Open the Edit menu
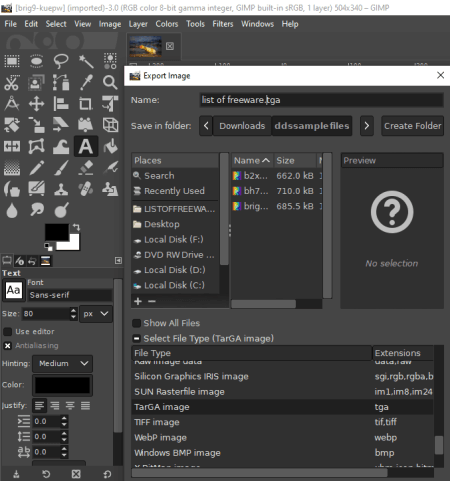 (31, 24)
